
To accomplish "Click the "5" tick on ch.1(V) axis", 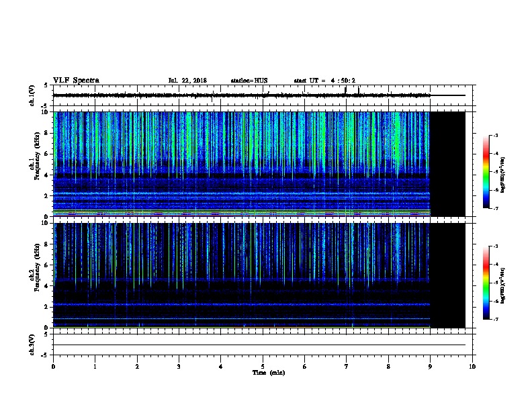I will point(46,85).
